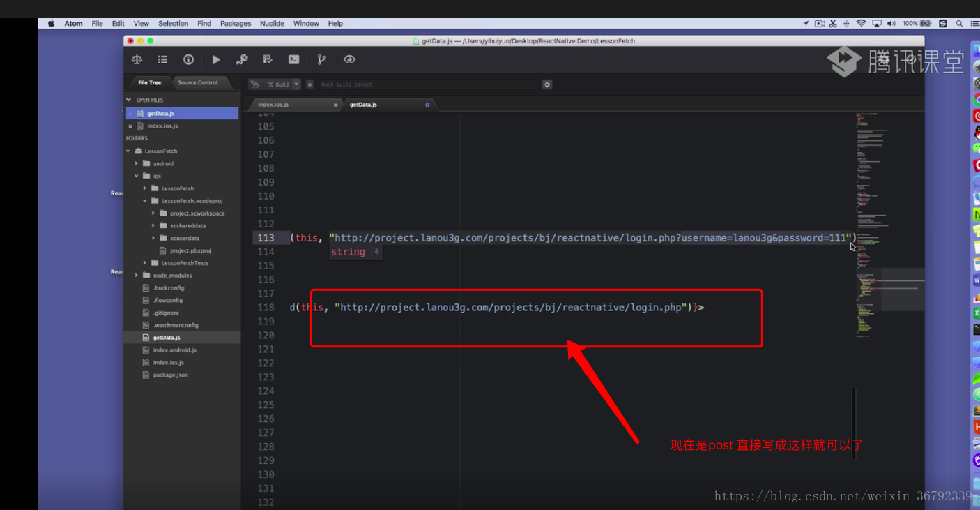Viewport: 980px width, 510px height.
Task: Close index.ios.js in the OPEN FILES list
Action: (x=130, y=126)
